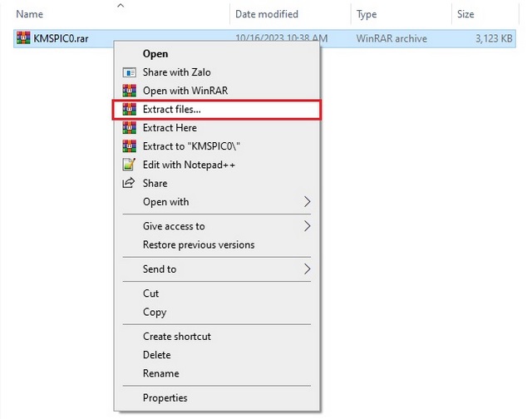The height and width of the screenshot is (419, 532).
Task: Toggle sort order with the Name column arrow
Action: (121, 6)
